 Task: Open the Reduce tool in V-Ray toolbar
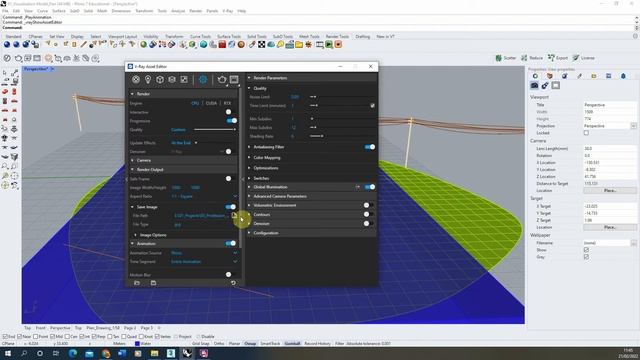532,58
